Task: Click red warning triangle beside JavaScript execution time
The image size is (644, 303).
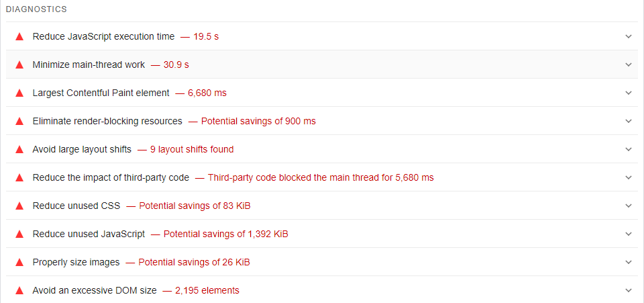Action: [19, 36]
